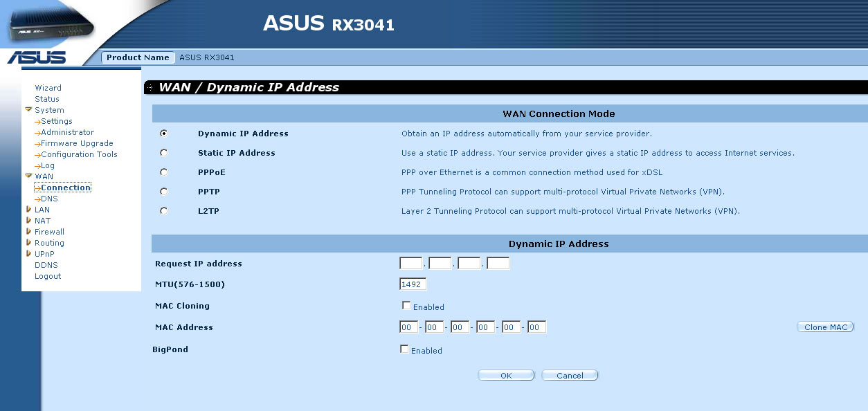Click the arrow icon beside Firmware Upgrade

coord(37,143)
